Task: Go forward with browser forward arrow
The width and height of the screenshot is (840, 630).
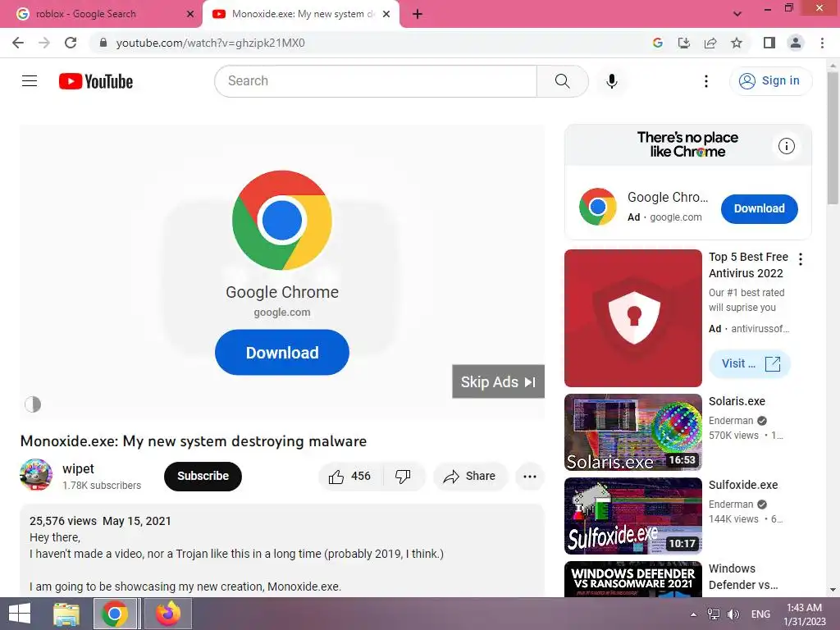Action: click(x=44, y=43)
